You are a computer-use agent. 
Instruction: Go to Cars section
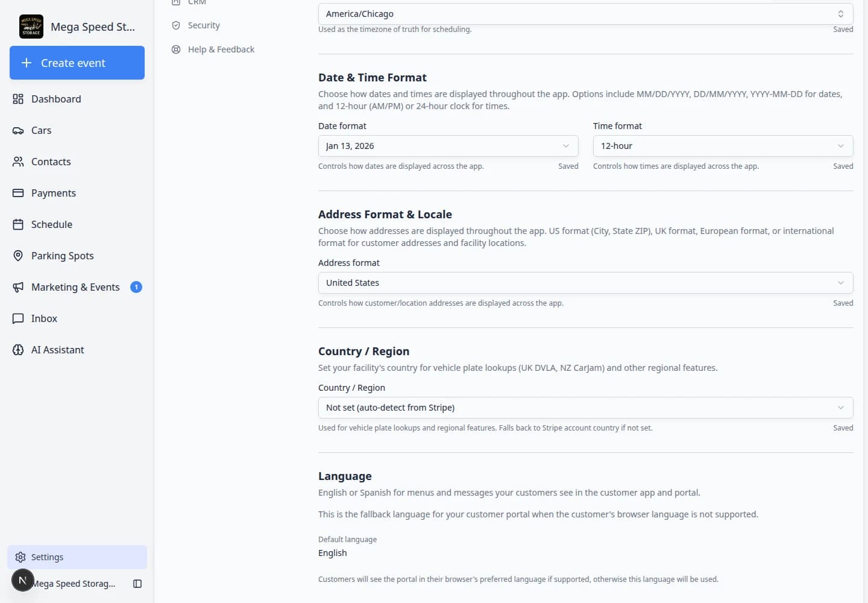click(x=77, y=130)
